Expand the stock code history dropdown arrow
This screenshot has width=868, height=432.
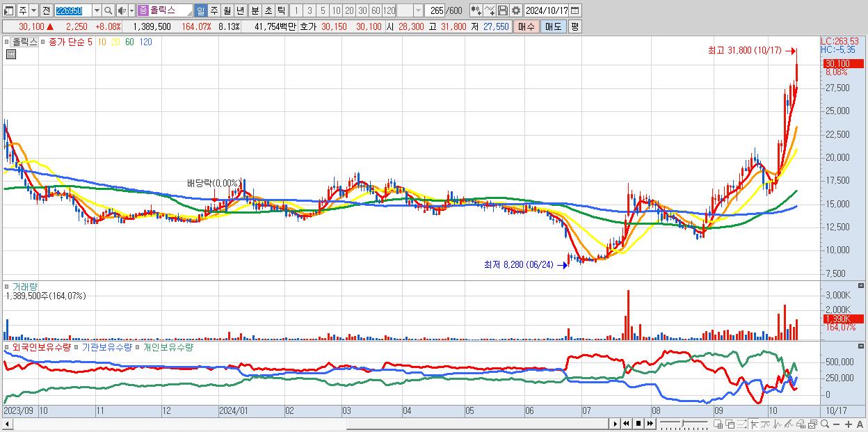[97, 10]
